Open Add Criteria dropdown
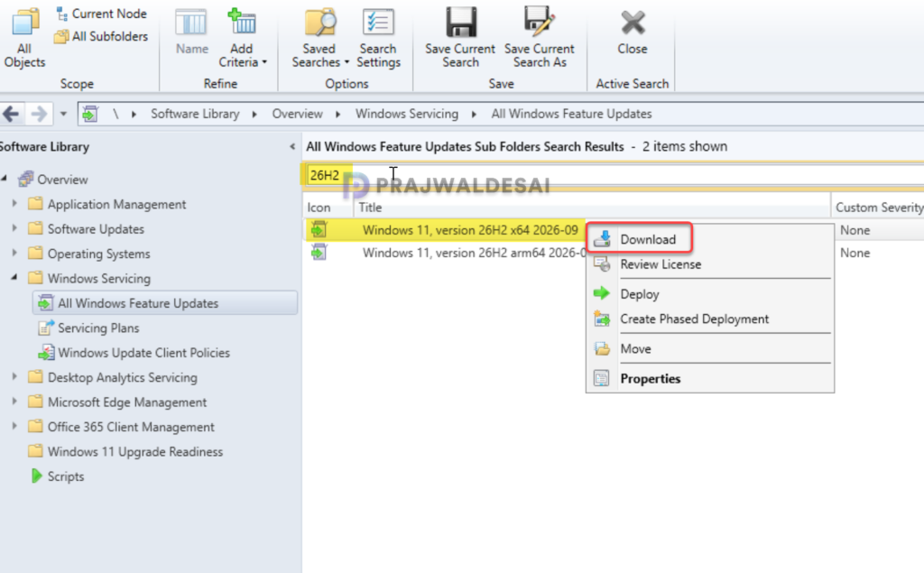 coord(242,38)
